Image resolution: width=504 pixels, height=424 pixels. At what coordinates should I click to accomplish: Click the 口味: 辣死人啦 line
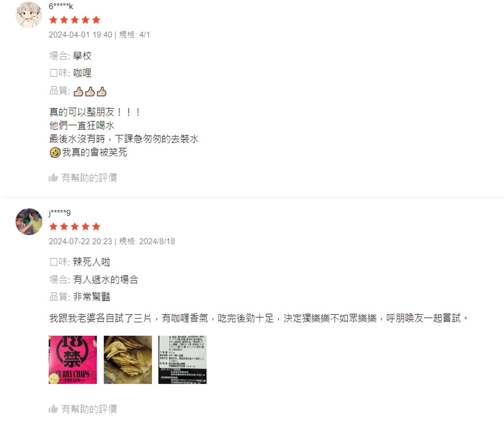click(x=80, y=262)
